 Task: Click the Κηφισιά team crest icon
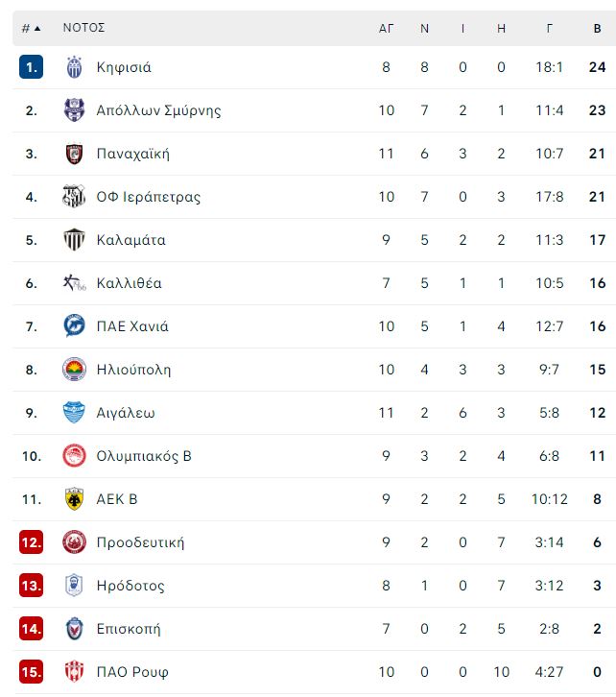74,67
